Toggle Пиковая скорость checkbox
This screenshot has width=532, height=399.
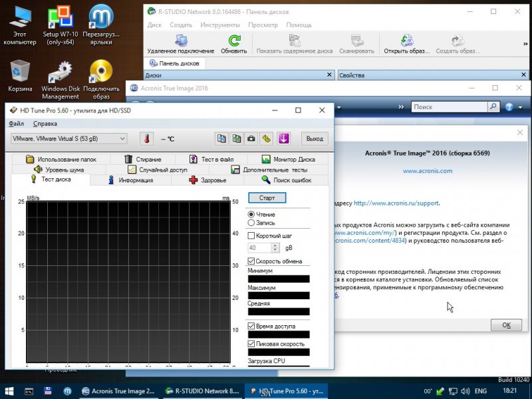tap(251, 344)
